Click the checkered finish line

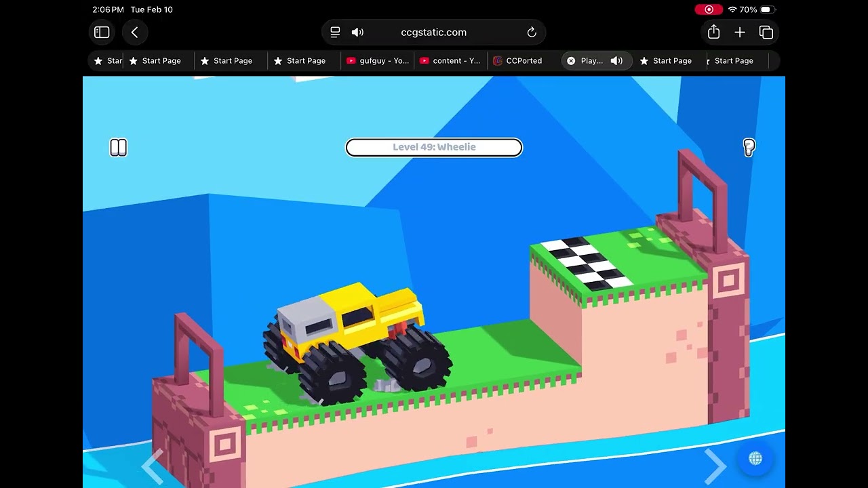(587, 264)
